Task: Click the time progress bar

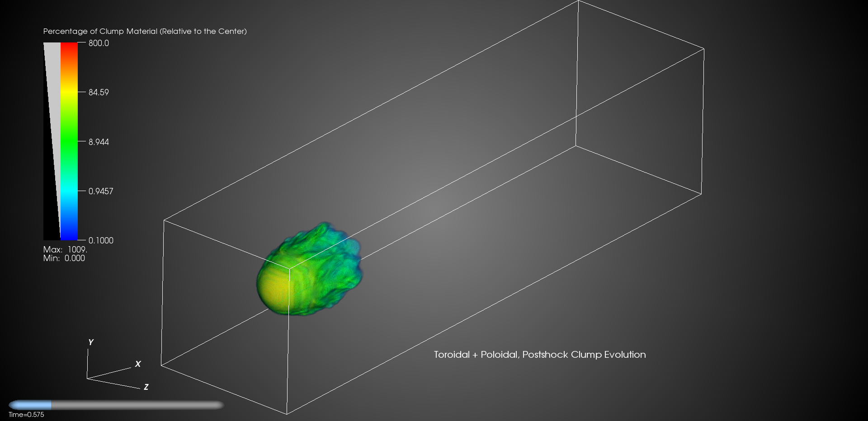Action: [116, 405]
